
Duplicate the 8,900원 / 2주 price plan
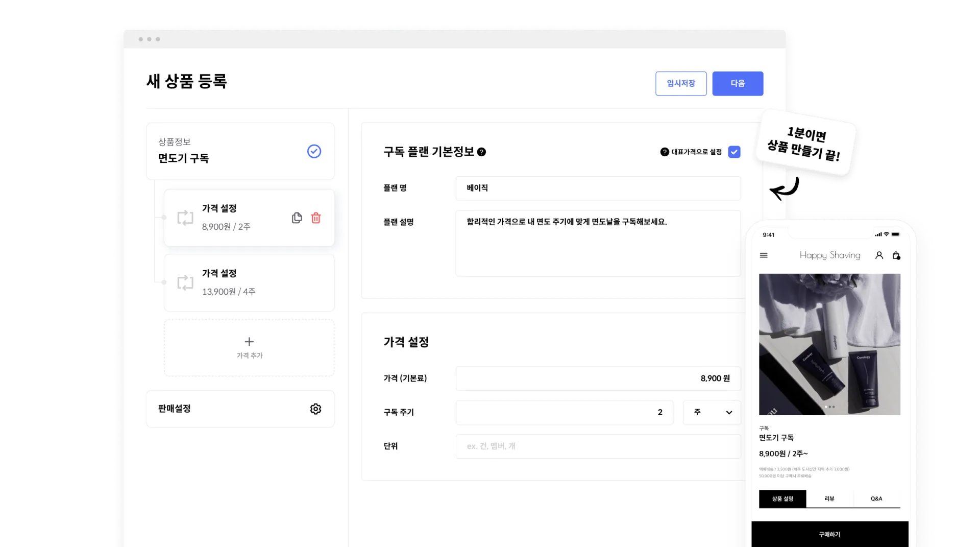click(x=297, y=218)
